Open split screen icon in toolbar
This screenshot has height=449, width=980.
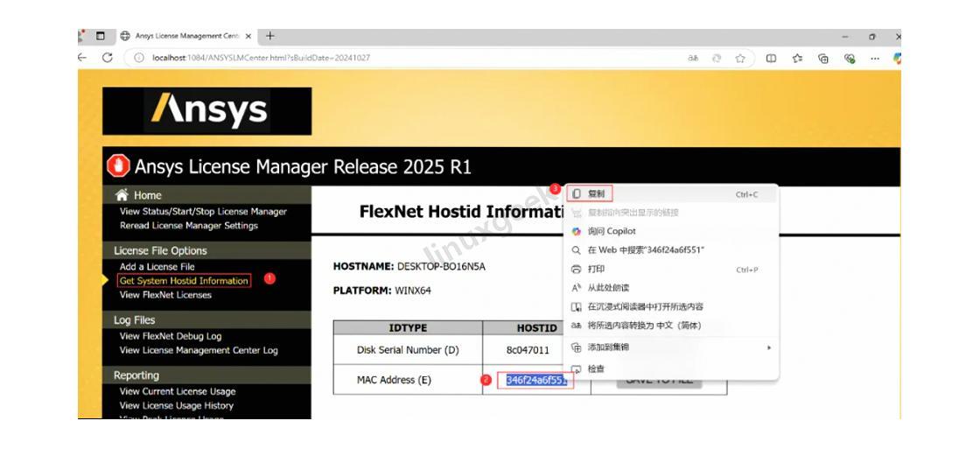(771, 58)
